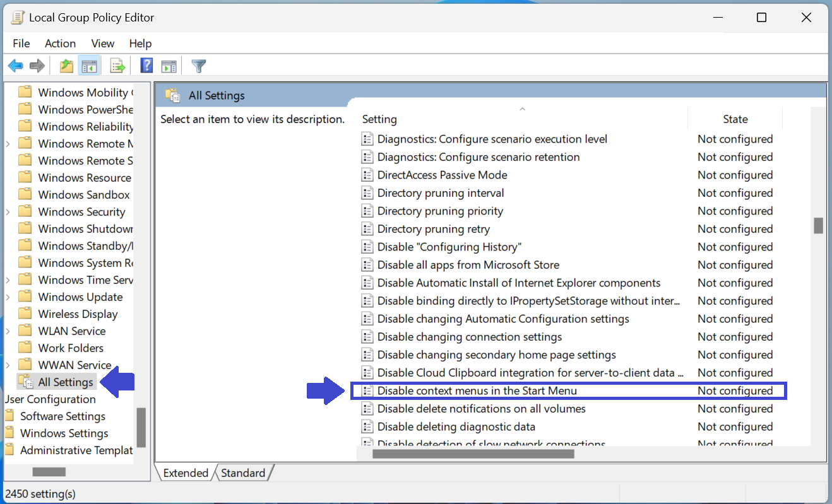Click the Setting column header to sort
This screenshot has height=504, width=832.
coord(379,119)
